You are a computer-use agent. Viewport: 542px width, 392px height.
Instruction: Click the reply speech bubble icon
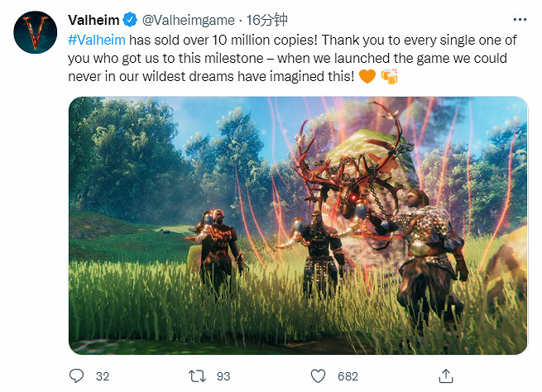76,375
